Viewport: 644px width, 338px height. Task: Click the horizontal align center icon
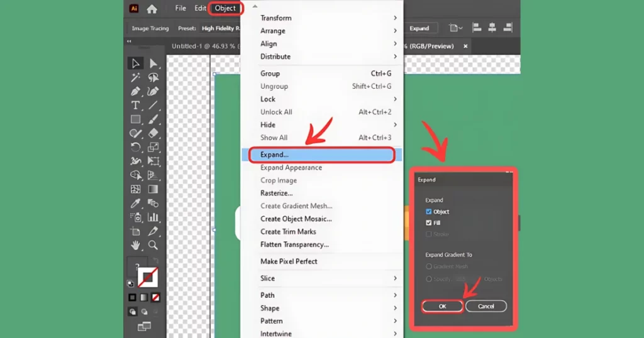[x=492, y=28]
